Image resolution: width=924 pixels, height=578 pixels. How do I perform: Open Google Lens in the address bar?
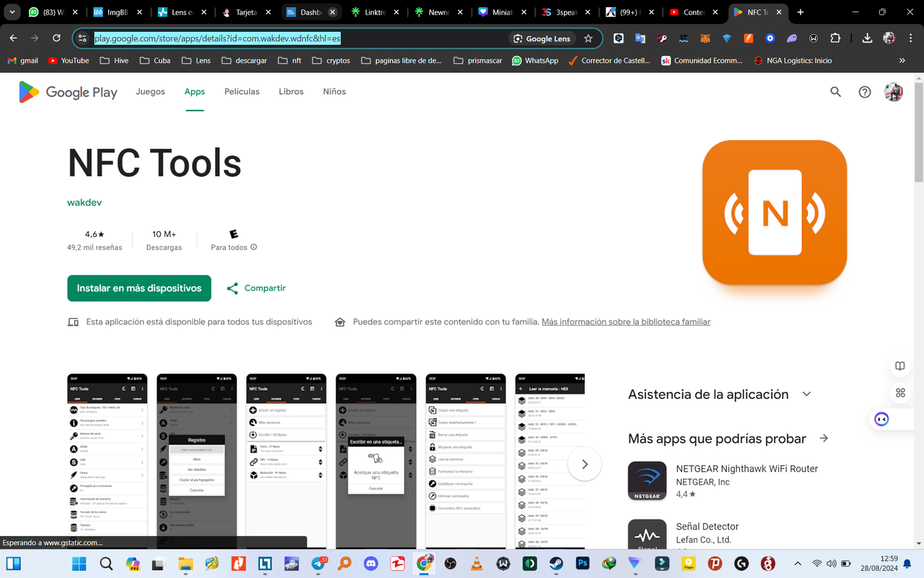tap(541, 38)
